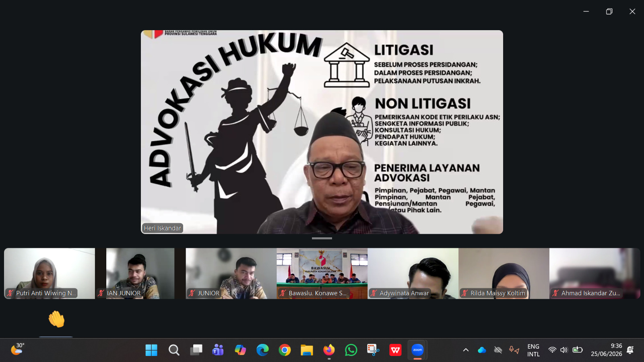Open WhatsApp from the taskbar

coord(351,350)
